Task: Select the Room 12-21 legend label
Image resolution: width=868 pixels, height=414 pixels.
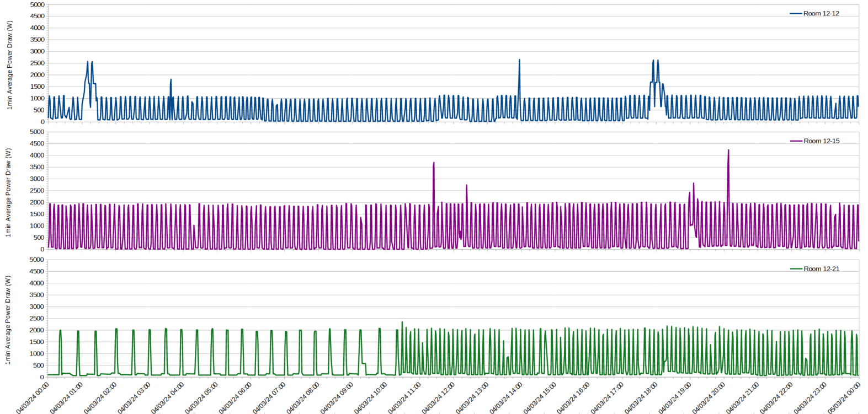Action: [821, 269]
